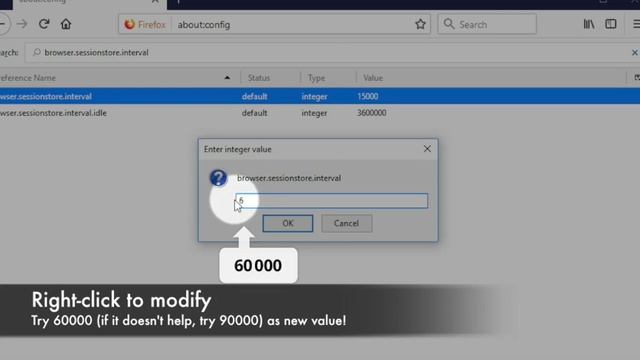The width and height of the screenshot is (640, 360).
Task: Click the forward navigation arrow
Action: pos(22,24)
